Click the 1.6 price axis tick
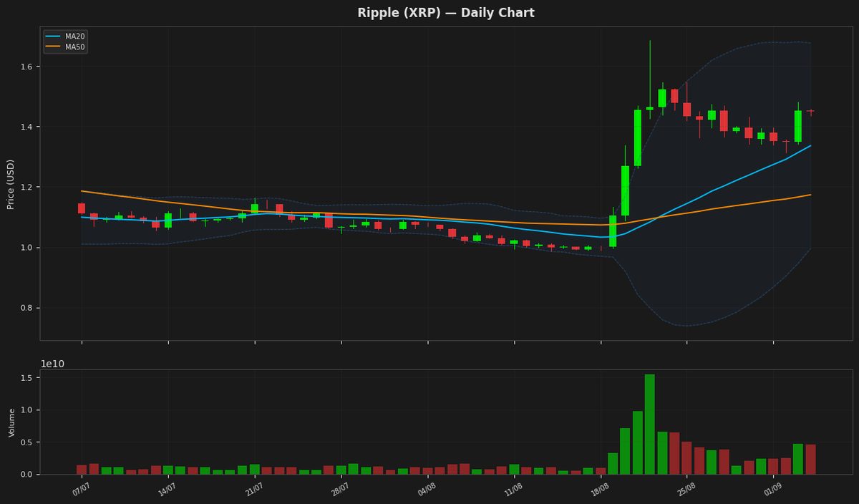859x504 pixels. (x=27, y=67)
